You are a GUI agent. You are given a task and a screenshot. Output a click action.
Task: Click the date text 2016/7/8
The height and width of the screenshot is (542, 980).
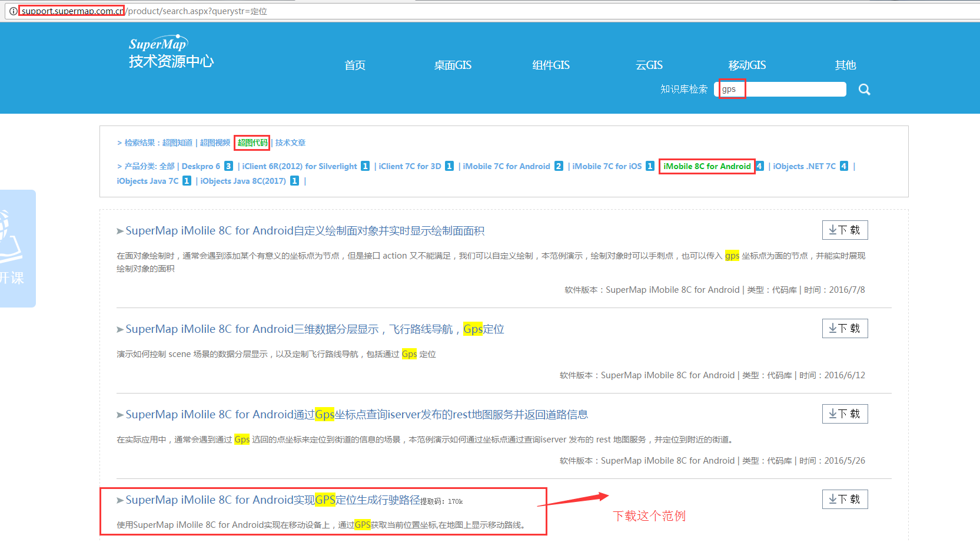point(847,290)
